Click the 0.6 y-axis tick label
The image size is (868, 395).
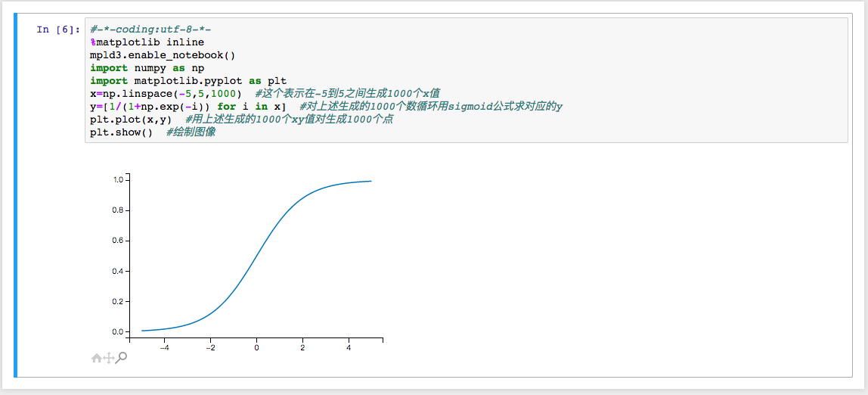tap(116, 241)
